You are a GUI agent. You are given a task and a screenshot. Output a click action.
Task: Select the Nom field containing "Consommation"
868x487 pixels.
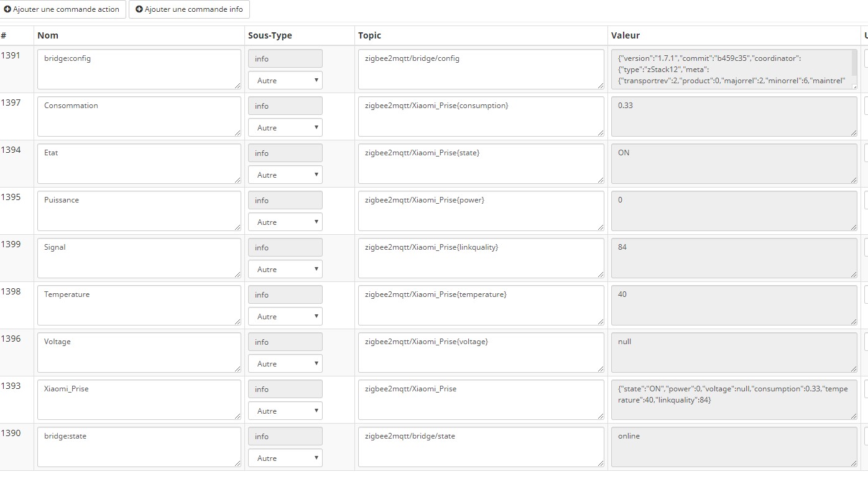point(139,116)
